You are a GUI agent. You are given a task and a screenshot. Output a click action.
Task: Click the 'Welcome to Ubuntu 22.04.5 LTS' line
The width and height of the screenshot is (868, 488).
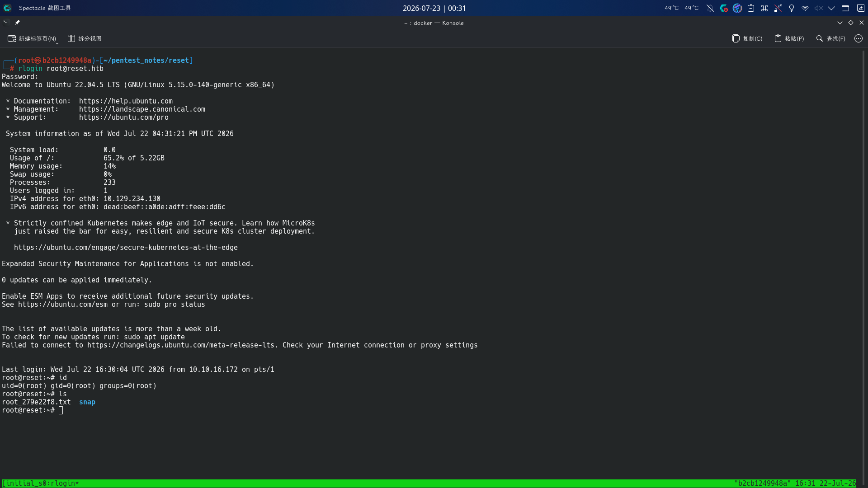138,85
